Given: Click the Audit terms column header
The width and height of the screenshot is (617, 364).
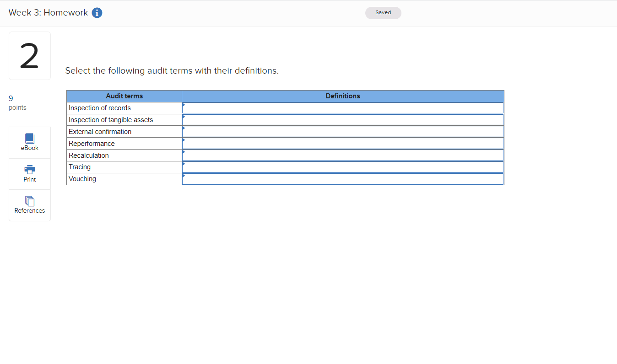Looking at the screenshot, I should click(124, 96).
